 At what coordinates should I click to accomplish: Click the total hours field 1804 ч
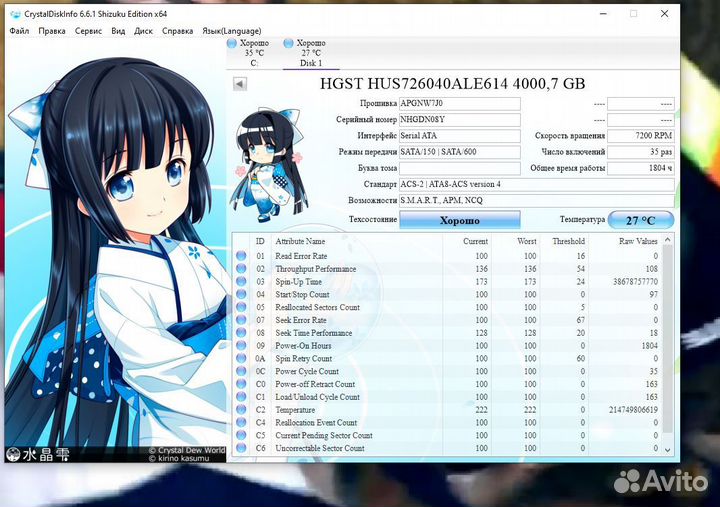click(641, 168)
